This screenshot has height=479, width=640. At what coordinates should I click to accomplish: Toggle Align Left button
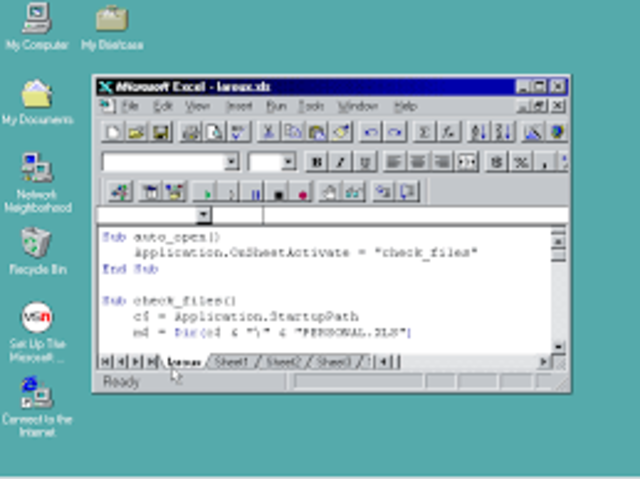(x=394, y=162)
